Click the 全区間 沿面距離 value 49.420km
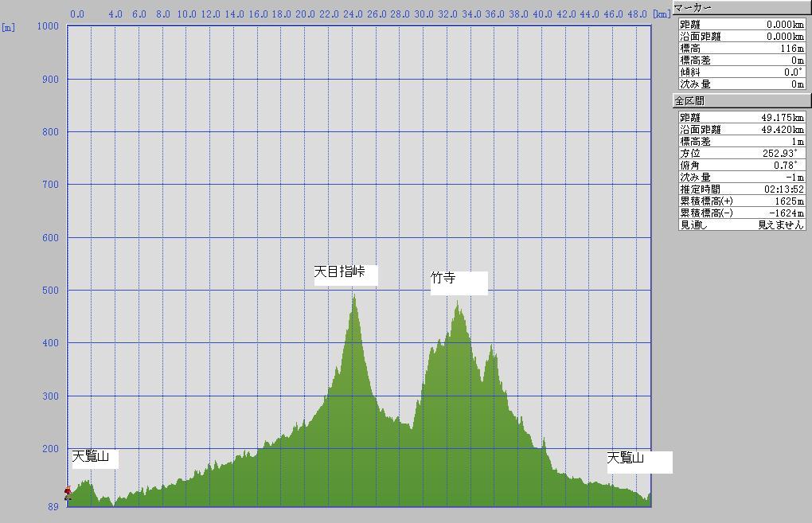The width and height of the screenshot is (812, 523). [x=782, y=130]
